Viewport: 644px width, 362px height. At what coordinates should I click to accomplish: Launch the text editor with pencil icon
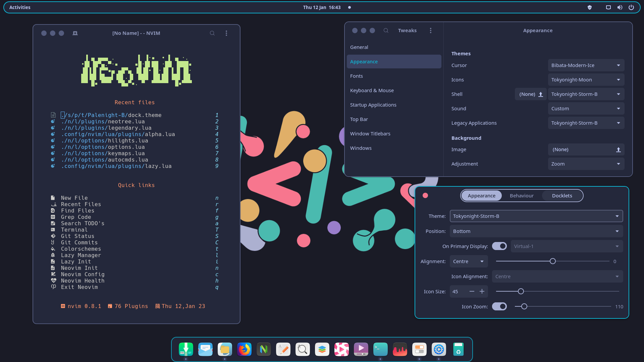tap(283, 349)
